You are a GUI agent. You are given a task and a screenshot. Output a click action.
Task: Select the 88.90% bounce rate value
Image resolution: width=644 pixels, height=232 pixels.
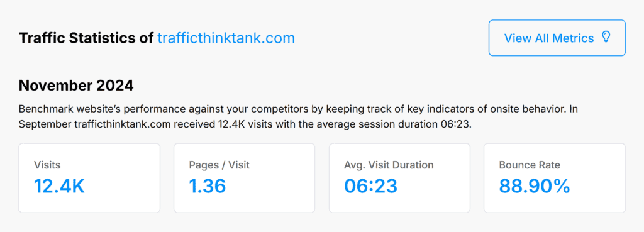point(535,186)
